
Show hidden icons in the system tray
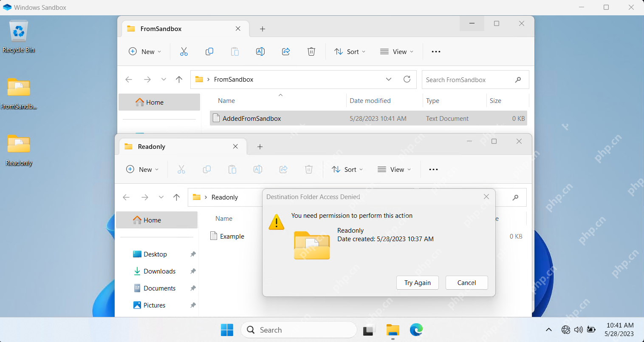[x=549, y=330]
